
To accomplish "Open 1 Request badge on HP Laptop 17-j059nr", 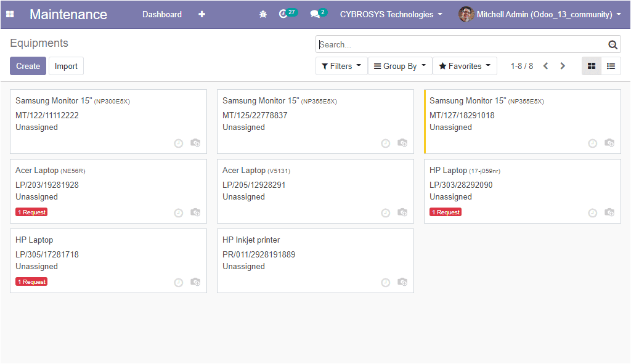I will point(446,212).
